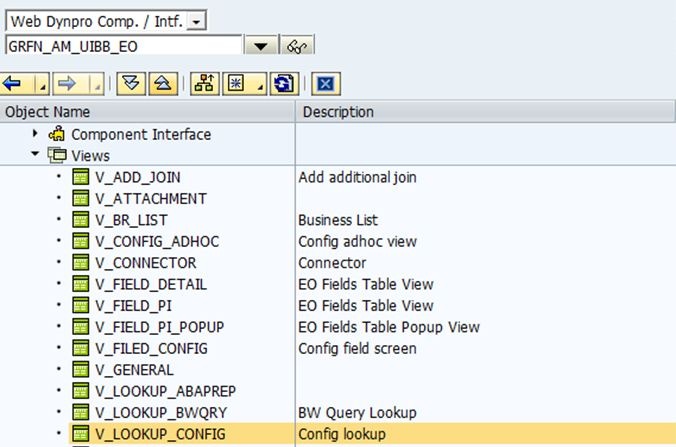Click the V_GENERAL view icon
Screen dimensions: 676x447
click(81, 369)
